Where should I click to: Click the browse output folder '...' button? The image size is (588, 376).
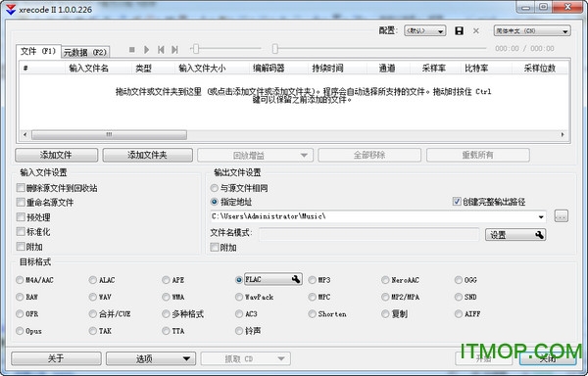(561, 216)
